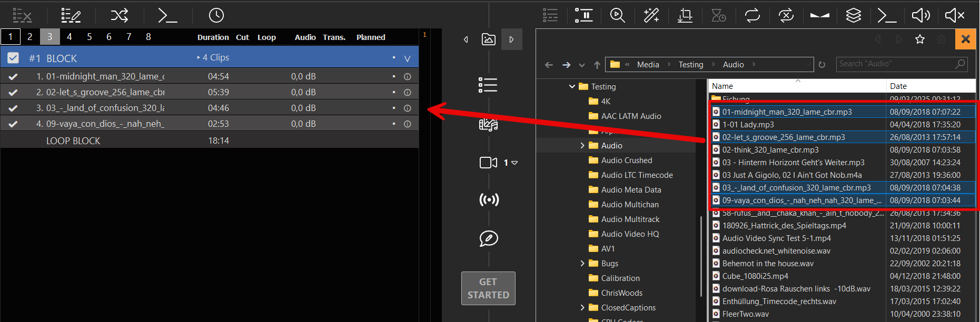Expand the Audio folder in tree
This screenshot has width=980, height=322.
click(582, 146)
